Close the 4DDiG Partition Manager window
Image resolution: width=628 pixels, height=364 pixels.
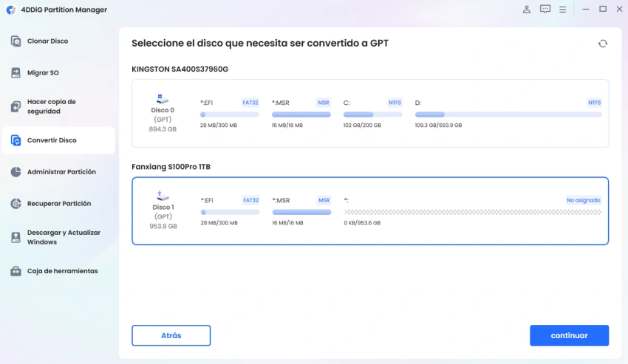coord(619,9)
